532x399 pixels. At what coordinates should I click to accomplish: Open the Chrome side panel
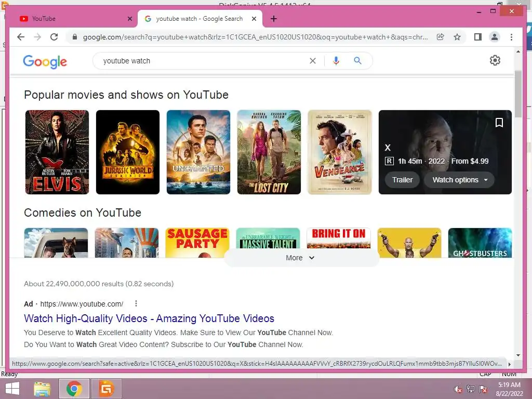coord(478,37)
